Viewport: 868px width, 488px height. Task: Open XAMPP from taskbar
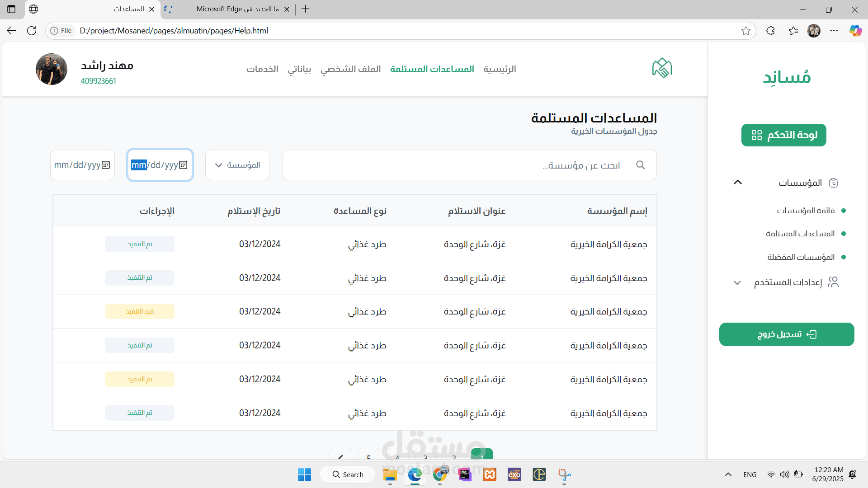(x=490, y=474)
